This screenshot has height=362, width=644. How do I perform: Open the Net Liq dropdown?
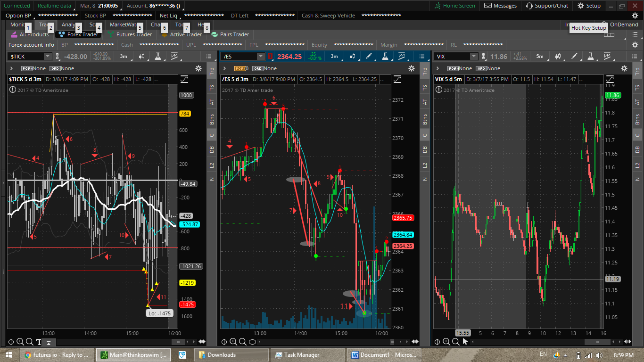(x=170, y=16)
